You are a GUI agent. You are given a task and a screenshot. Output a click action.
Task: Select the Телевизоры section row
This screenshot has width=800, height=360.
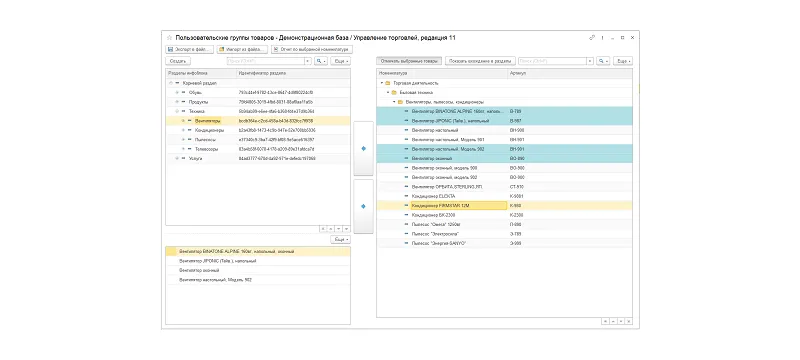click(258, 149)
